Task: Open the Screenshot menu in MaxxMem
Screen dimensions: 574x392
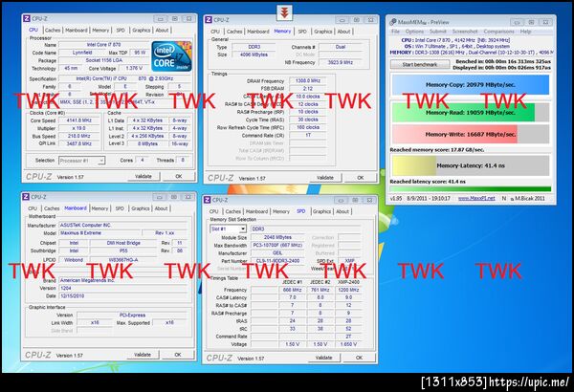Action: [465, 32]
